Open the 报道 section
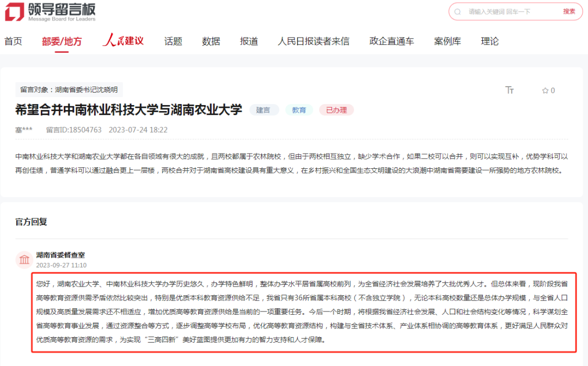This screenshot has height=366, width=588. (249, 41)
